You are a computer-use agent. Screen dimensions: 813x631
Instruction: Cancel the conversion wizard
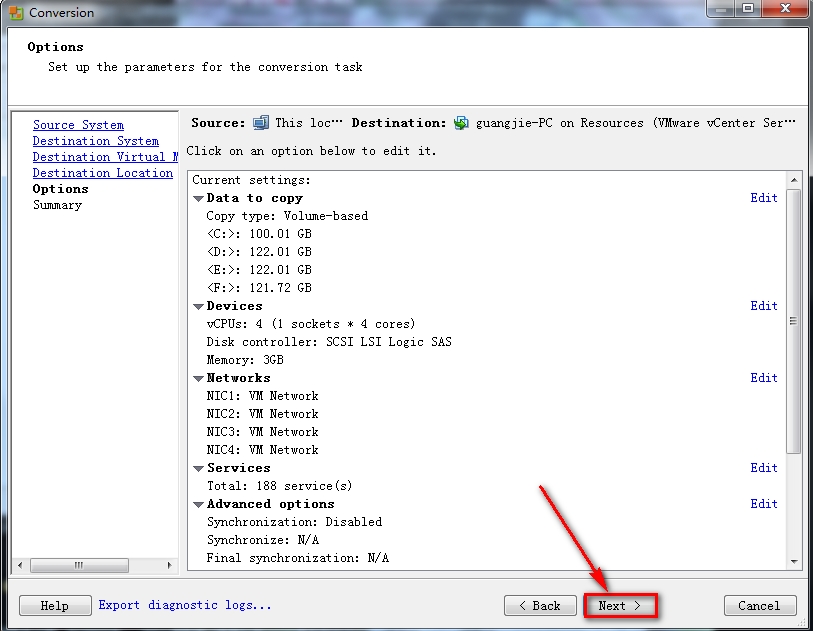point(760,606)
